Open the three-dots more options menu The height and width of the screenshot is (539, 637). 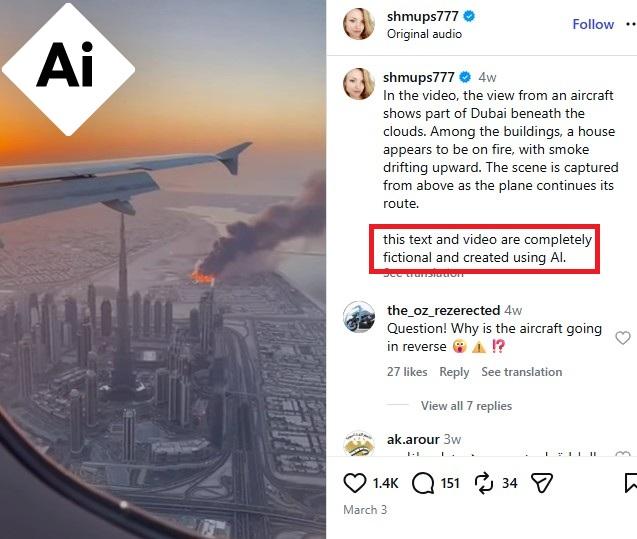[631, 24]
